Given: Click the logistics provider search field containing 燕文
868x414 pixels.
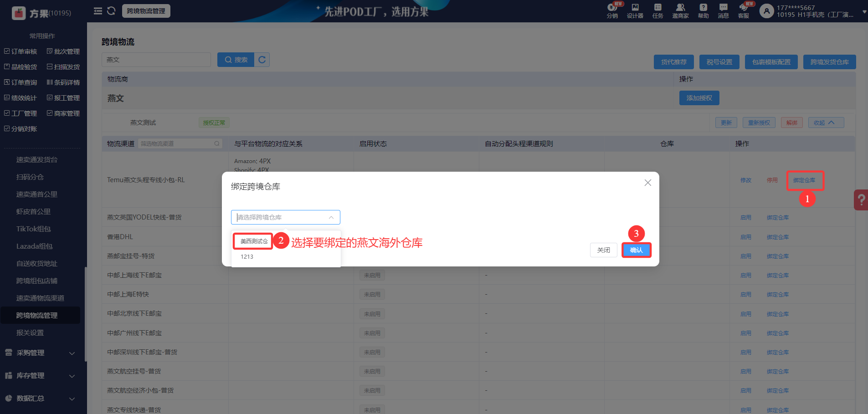Looking at the screenshot, I should tap(156, 60).
